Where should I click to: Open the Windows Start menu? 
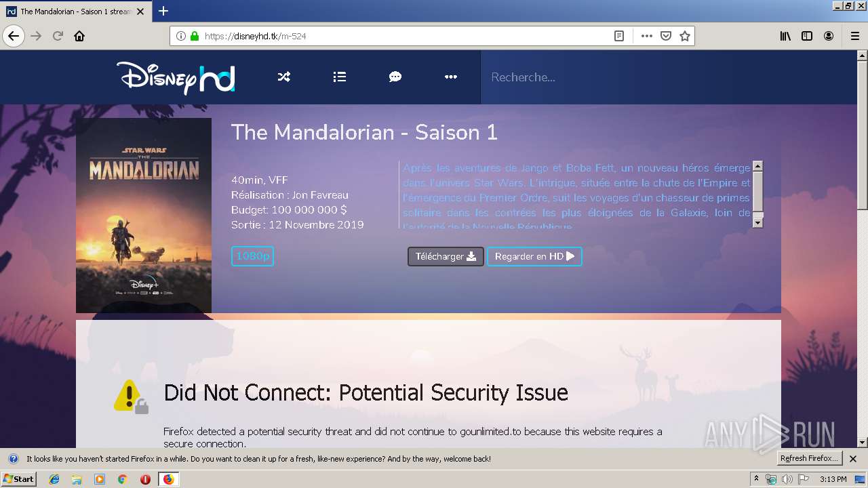pyautogui.click(x=18, y=479)
